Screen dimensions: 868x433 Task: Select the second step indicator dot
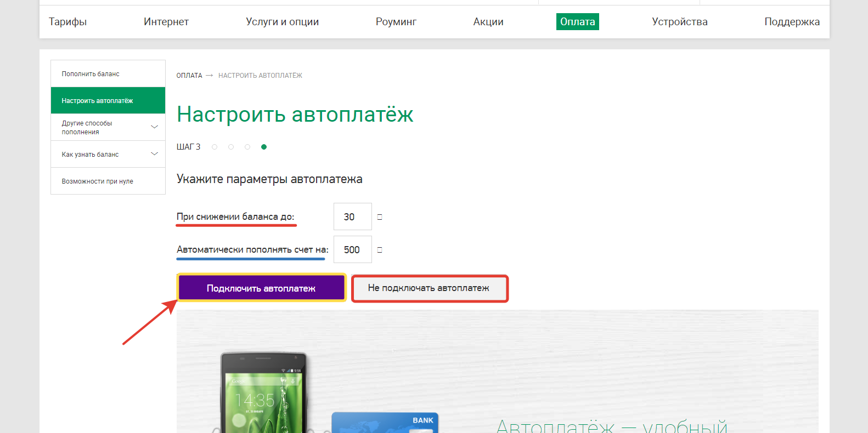click(231, 147)
